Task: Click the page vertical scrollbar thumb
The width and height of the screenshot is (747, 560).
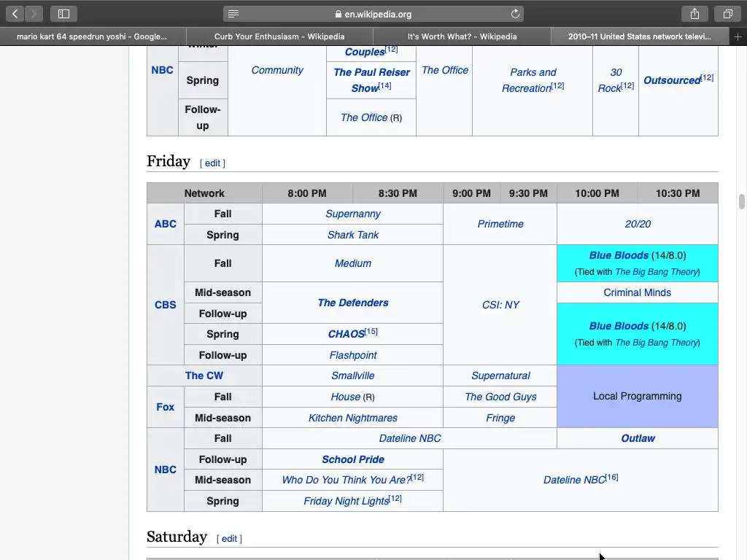Action: (742, 201)
